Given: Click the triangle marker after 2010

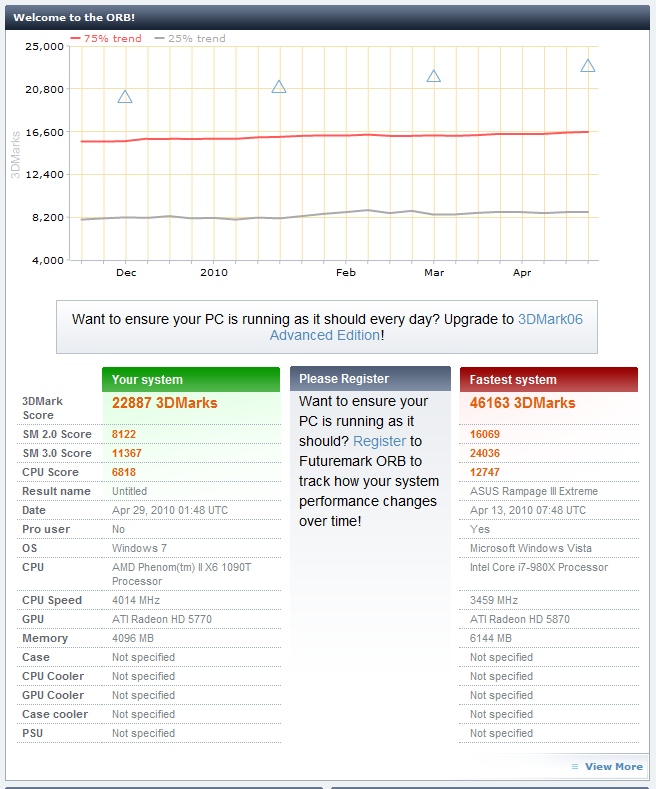Looking at the screenshot, I should (x=279, y=87).
